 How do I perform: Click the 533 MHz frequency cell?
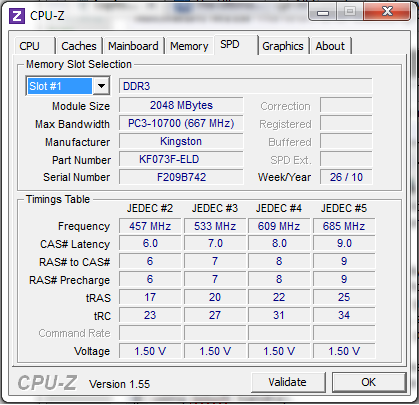click(x=215, y=226)
